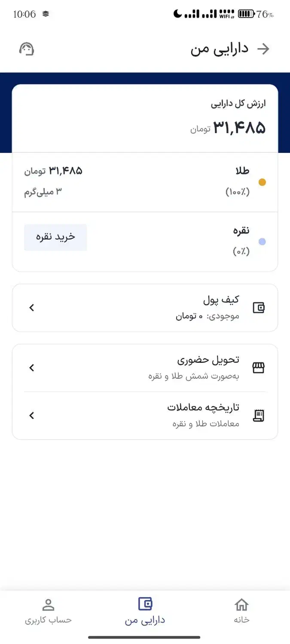The width and height of the screenshot is (290, 644).
Task: Expand تحویل حضوری with its chevron
Action: click(31, 368)
